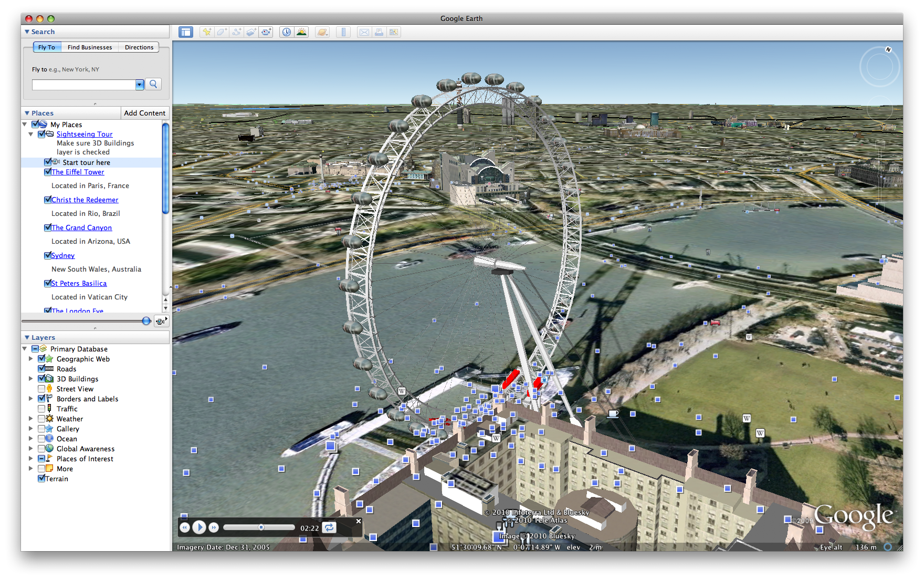
Task: Uncheck the My Places checkbox
Action: pyautogui.click(x=35, y=125)
